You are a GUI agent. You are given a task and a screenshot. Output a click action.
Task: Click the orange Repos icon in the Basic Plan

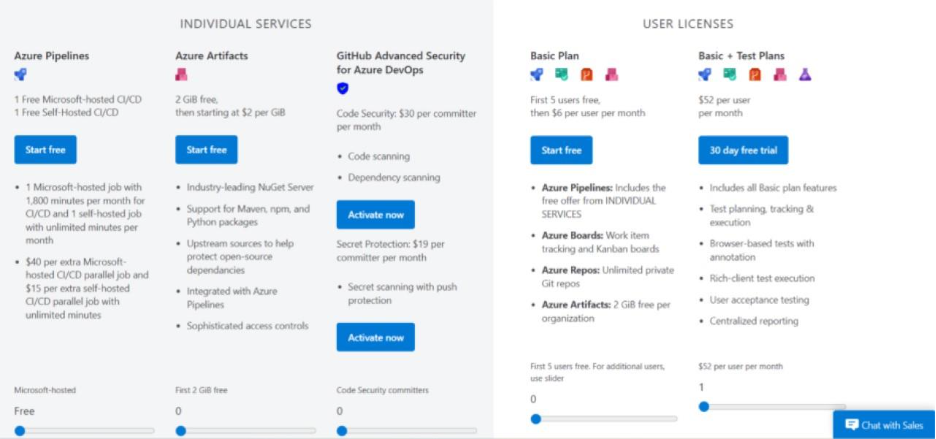[x=587, y=75]
